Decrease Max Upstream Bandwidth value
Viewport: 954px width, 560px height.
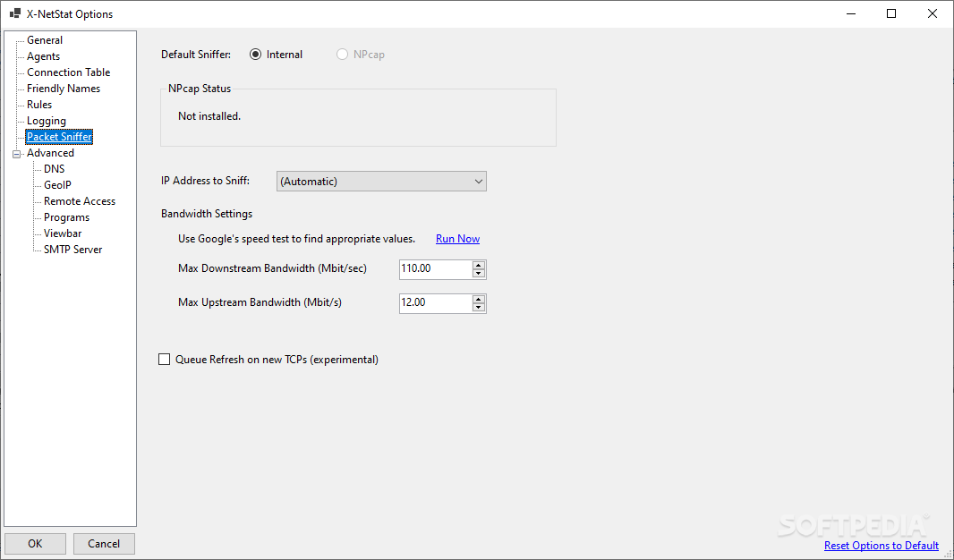pyautogui.click(x=479, y=308)
